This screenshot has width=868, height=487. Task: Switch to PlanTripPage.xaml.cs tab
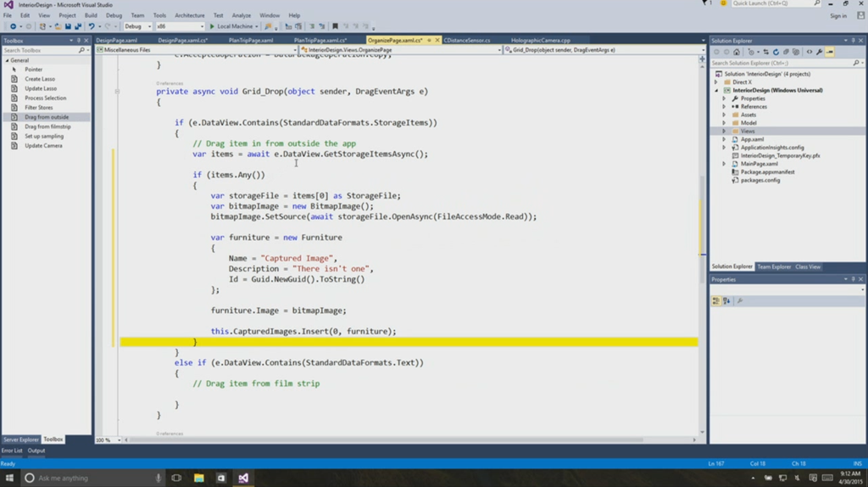(320, 41)
